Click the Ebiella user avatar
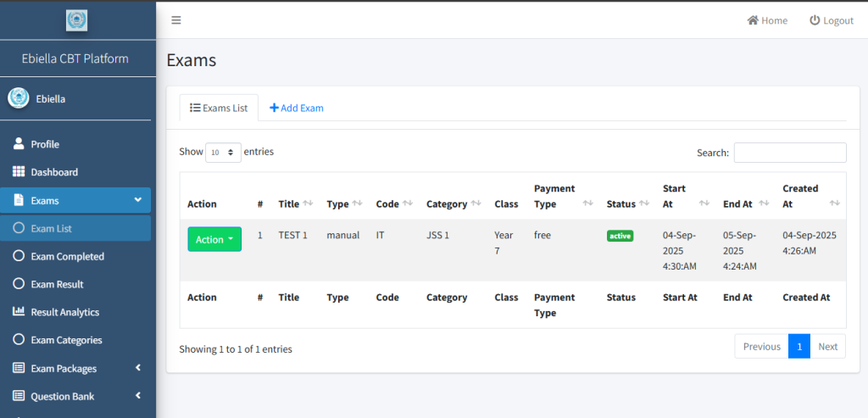Screen dimensions: 868x418 [19, 98]
